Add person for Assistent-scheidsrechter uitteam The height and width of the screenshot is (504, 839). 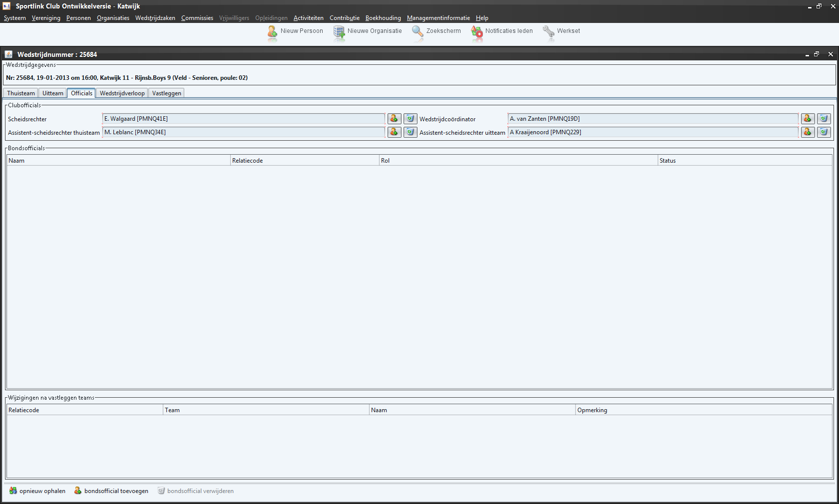[x=808, y=132]
